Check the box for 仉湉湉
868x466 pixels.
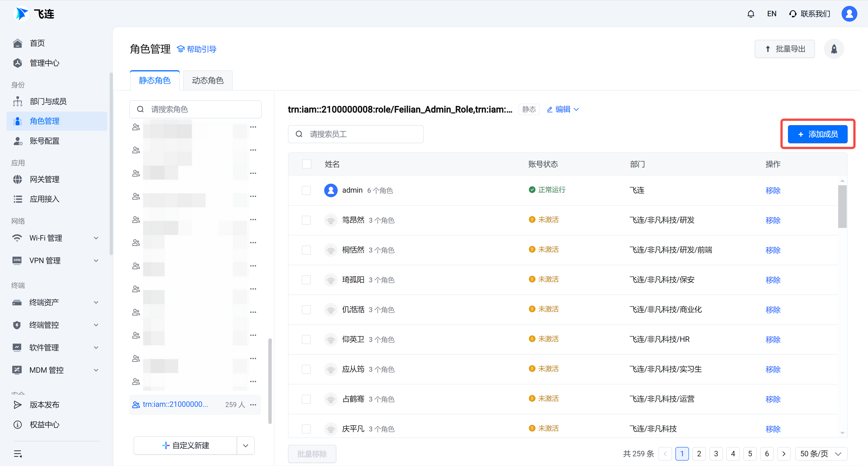[x=306, y=309]
